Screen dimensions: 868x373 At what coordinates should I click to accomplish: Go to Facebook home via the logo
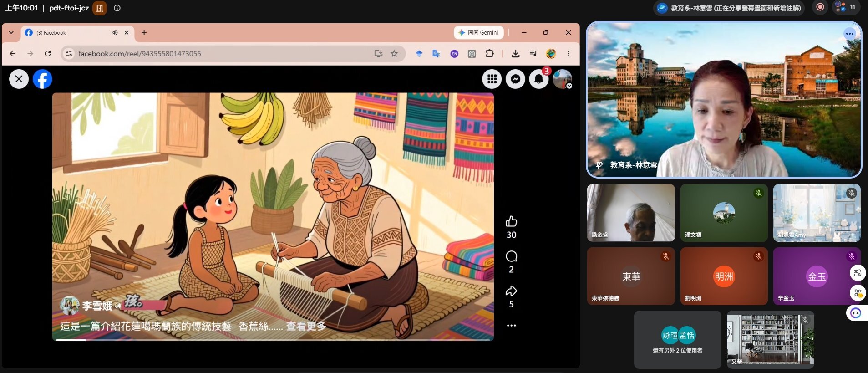tap(42, 79)
